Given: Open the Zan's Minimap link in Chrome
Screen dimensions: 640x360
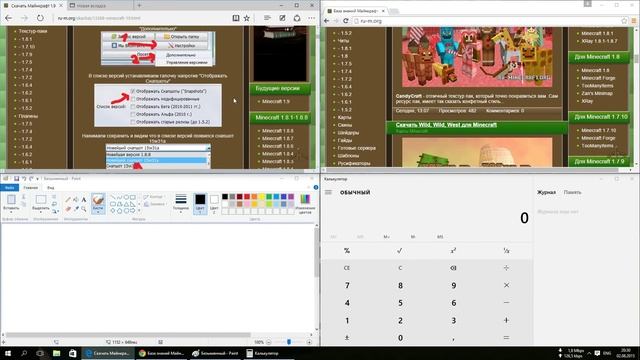Looking at the screenshot, I should (597, 93).
